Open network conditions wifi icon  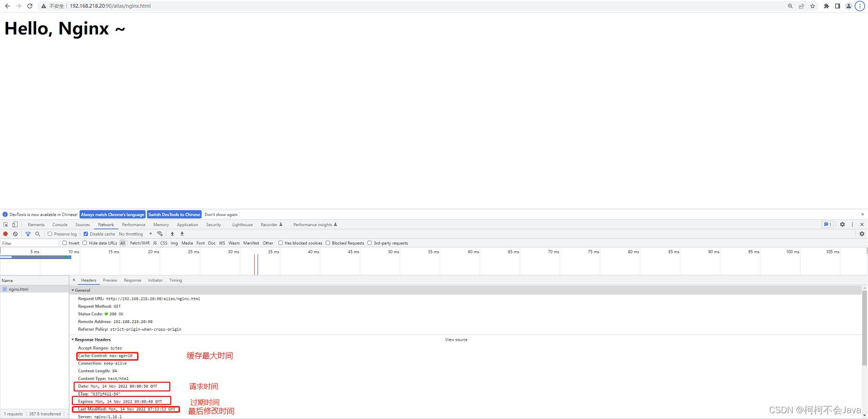160,234
